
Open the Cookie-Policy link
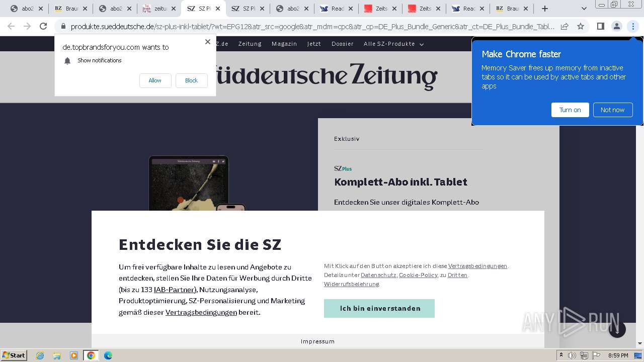point(418,275)
